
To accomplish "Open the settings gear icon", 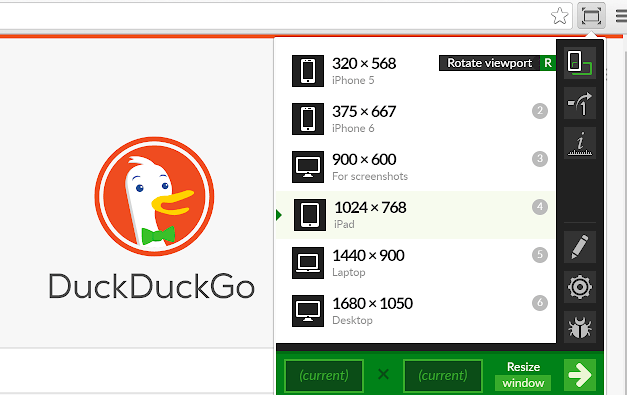I will tap(580, 287).
